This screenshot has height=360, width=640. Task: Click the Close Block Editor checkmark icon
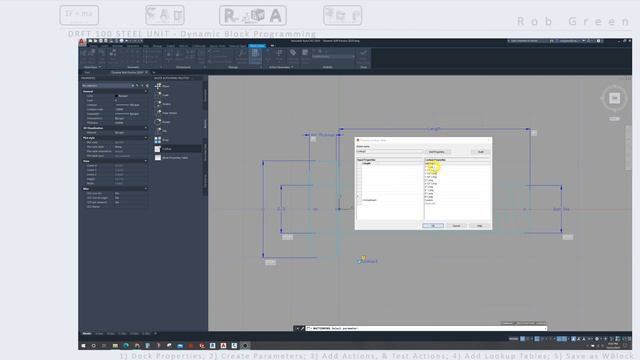(363, 53)
